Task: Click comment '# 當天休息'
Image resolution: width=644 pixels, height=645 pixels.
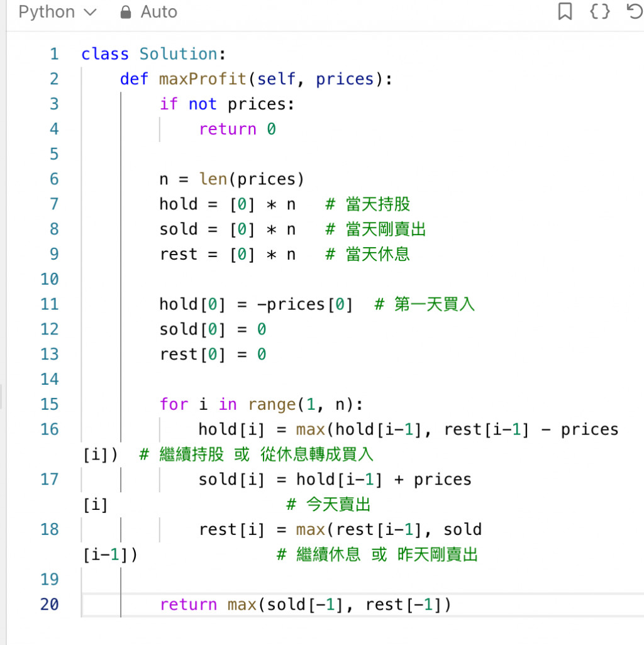Action: 367,254
